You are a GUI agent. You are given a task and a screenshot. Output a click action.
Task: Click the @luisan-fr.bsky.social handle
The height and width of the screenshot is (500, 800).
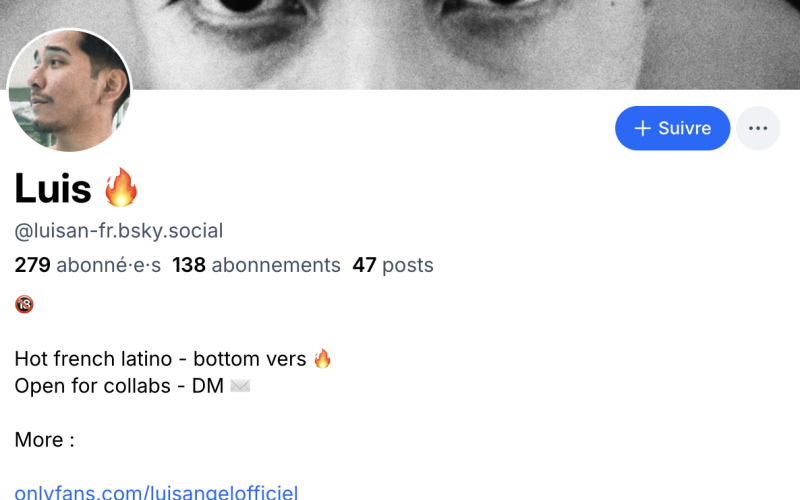coord(119,231)
